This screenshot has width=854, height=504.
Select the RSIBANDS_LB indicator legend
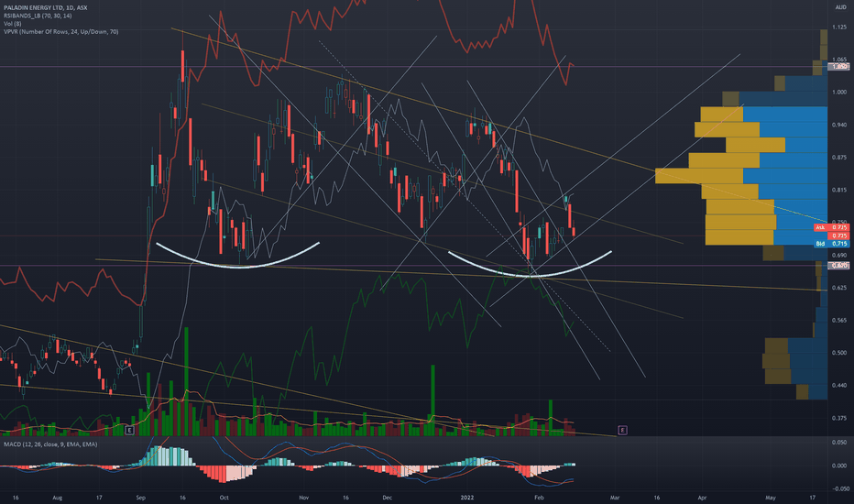tap(38, 16)
